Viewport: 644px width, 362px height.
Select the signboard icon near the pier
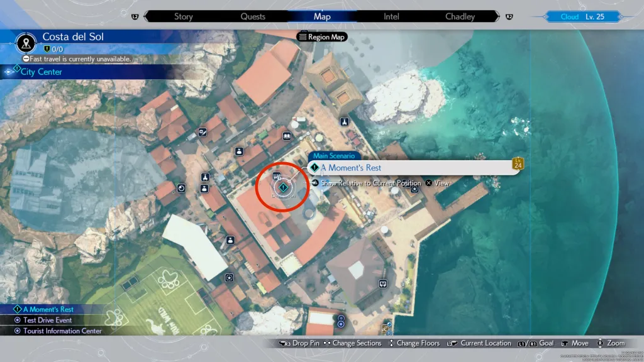click(382, 284)
